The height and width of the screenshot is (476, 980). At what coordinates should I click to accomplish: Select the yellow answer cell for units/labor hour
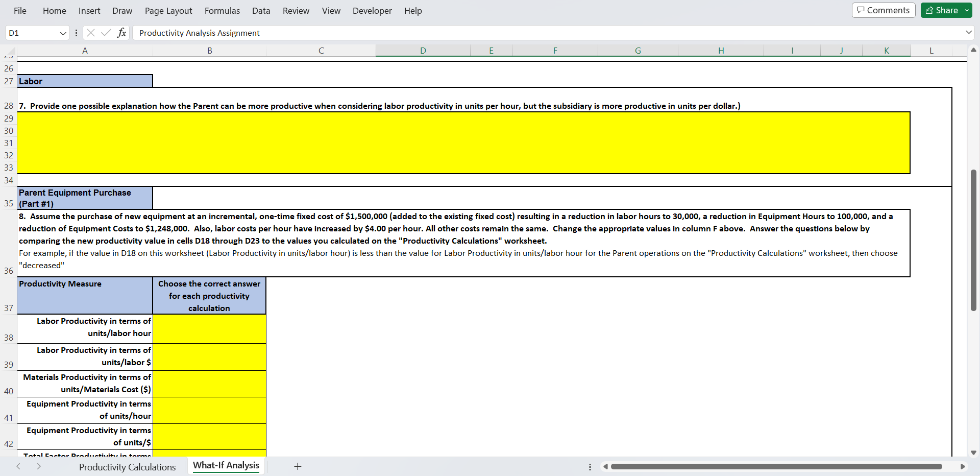209,329
